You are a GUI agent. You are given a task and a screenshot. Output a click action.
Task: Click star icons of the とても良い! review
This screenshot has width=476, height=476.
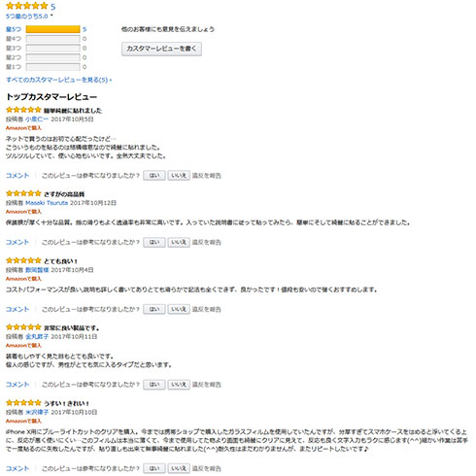click(23, 260)
